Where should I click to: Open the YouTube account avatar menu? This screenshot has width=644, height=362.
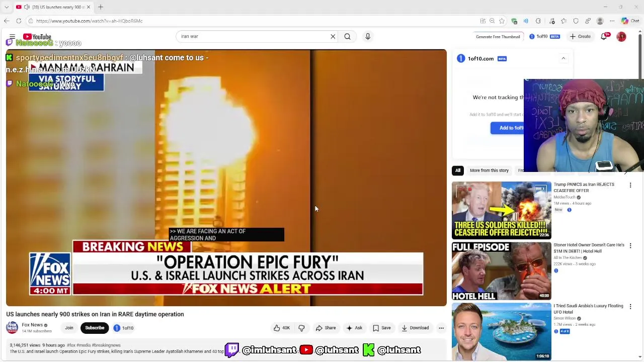[621, 36]
